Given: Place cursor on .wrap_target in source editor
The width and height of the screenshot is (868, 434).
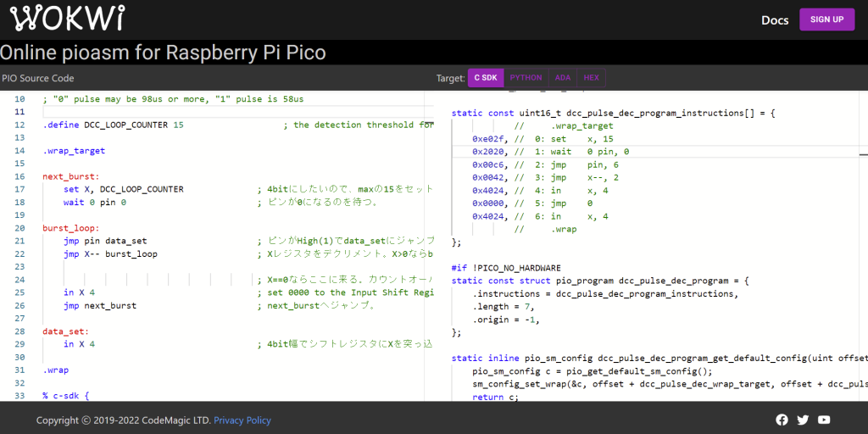Looking at the screenshot, I should (x=74, y=151).
